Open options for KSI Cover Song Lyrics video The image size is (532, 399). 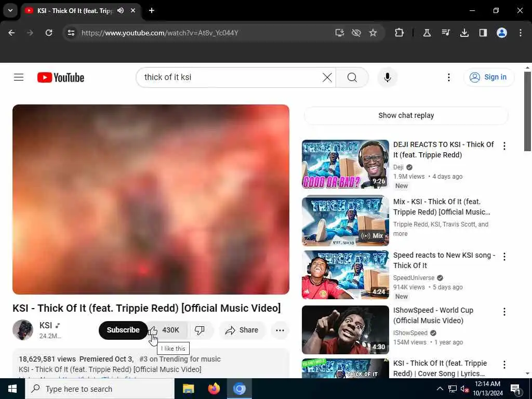point(504,364)
